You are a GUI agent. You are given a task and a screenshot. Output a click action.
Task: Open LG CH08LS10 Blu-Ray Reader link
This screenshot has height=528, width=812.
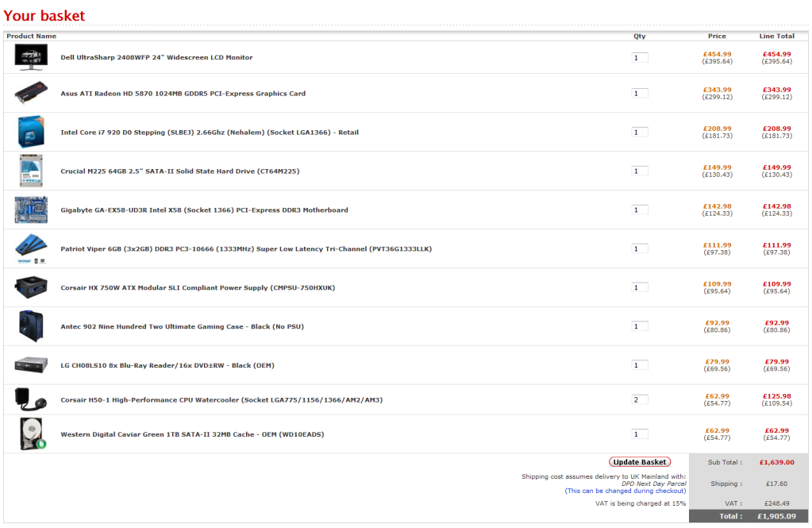pos(167,366)
